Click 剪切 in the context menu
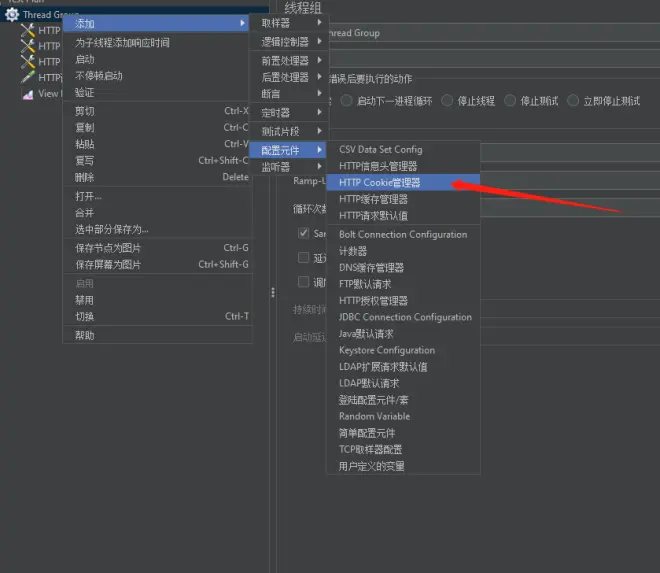 85,111
